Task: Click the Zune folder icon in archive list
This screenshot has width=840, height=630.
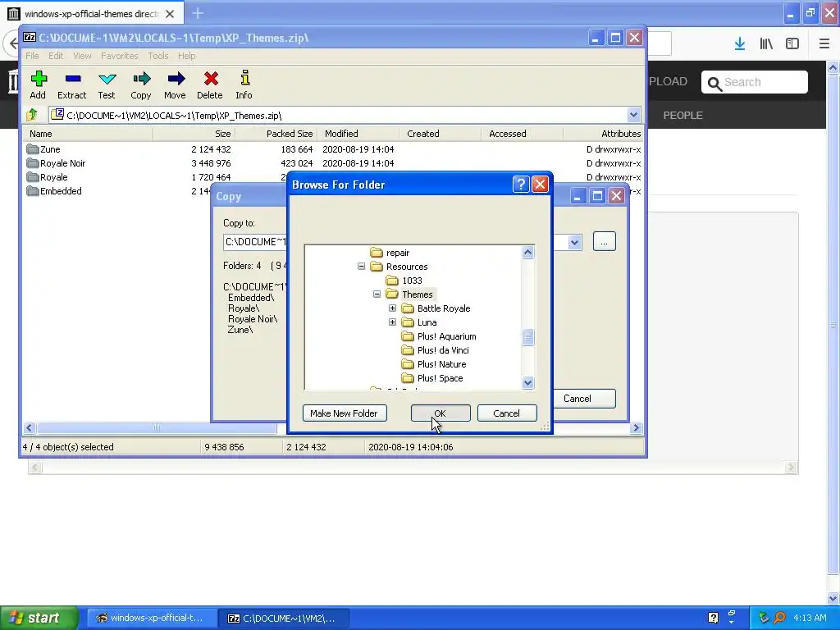Action: 33,149
